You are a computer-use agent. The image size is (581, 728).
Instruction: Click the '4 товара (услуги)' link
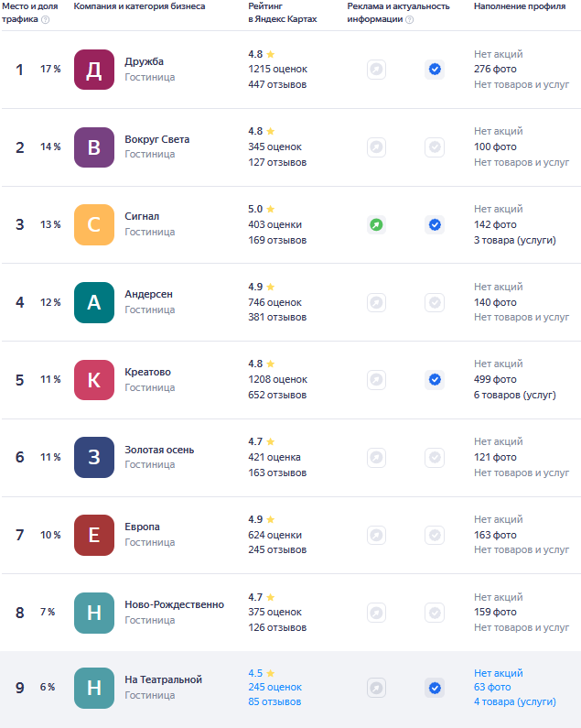point(514,702)
